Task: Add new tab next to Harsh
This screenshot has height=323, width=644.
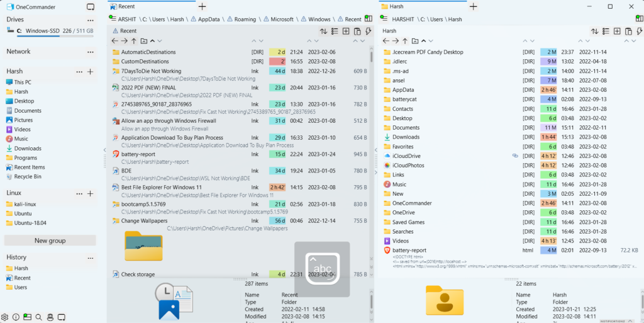Action: point(473,6)
